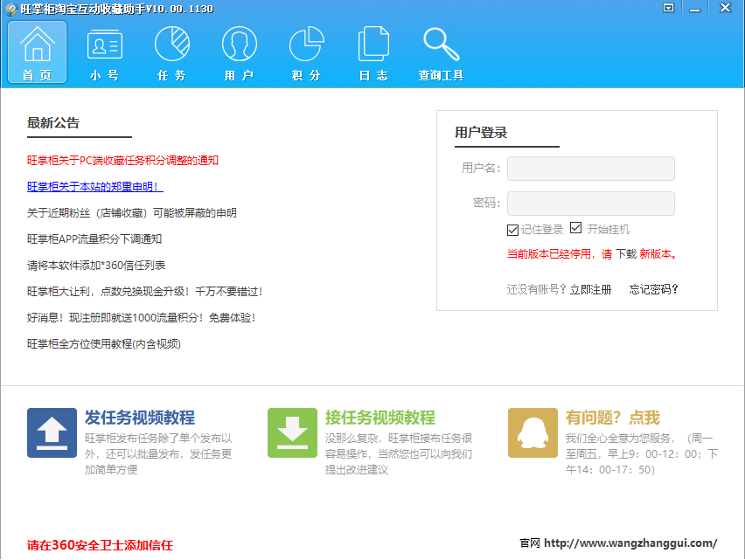
Task: Open the 接任务视频教程 heading
Action: coord(380,418)
